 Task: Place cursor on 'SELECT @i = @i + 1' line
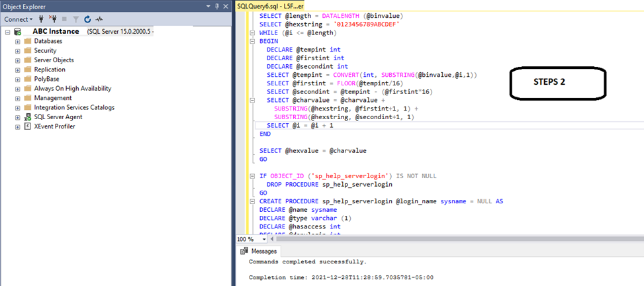300,125
